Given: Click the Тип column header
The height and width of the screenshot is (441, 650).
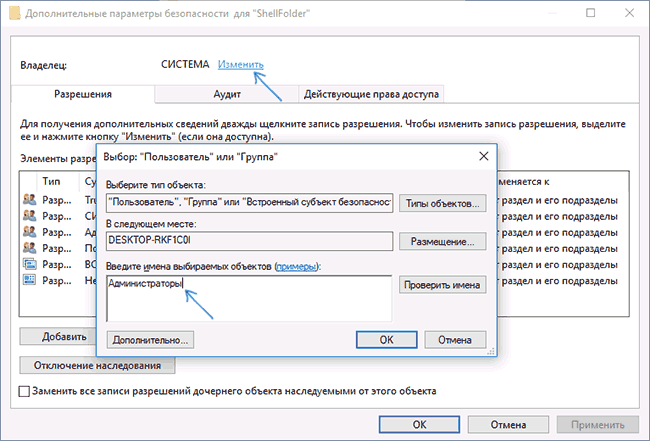Looking at the screenshot, I should (51, 182).
